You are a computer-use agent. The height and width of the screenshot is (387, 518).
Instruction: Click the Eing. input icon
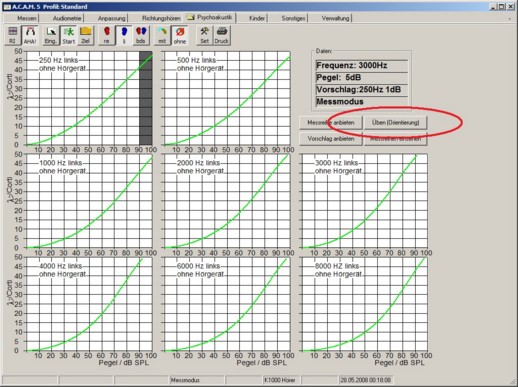click(51, 35)
